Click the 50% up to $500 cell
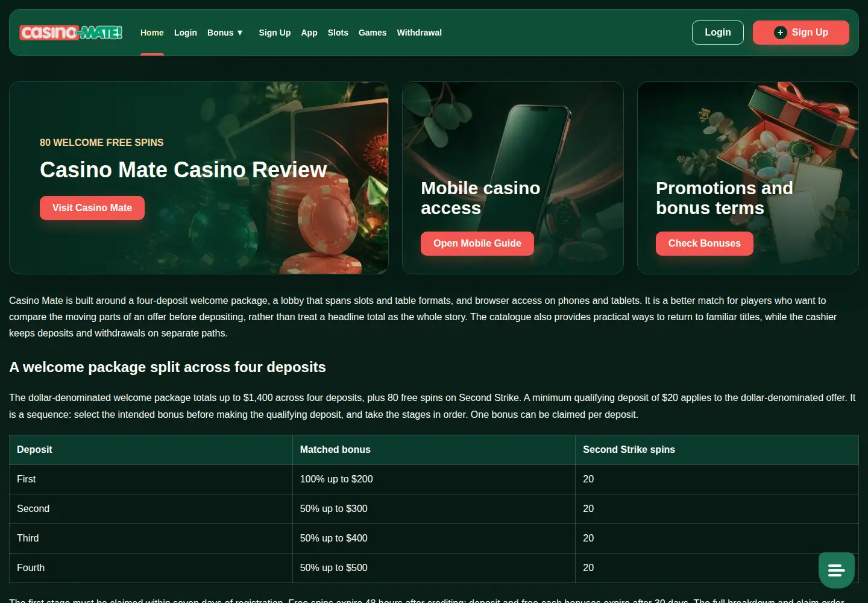Screen dimensions: 868x603 click(434, 568)
